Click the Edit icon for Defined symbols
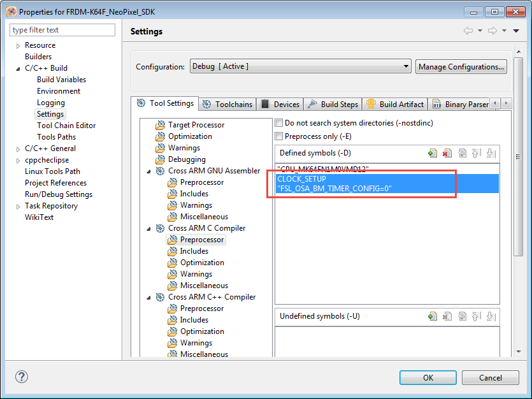 462,153
